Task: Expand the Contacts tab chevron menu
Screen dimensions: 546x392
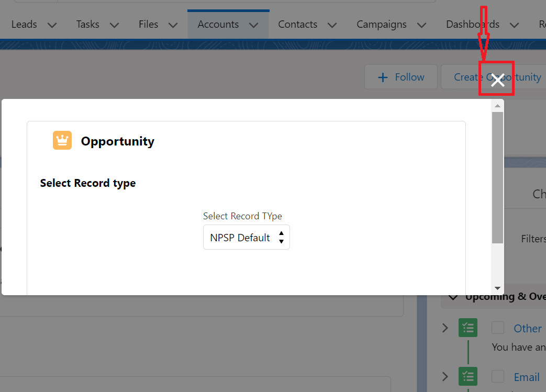Action: point(332,25)
